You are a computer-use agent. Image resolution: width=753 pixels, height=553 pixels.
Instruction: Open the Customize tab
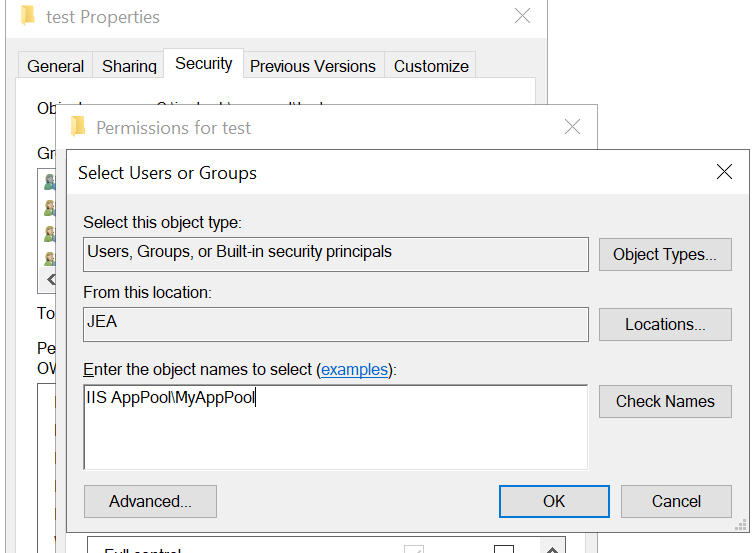click(431, 66)
